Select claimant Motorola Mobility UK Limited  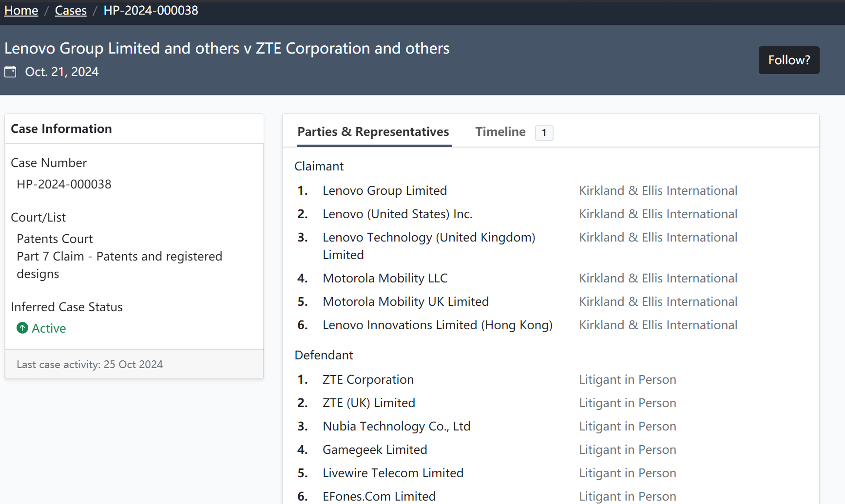pyautogui.click(x=405, y=301)
